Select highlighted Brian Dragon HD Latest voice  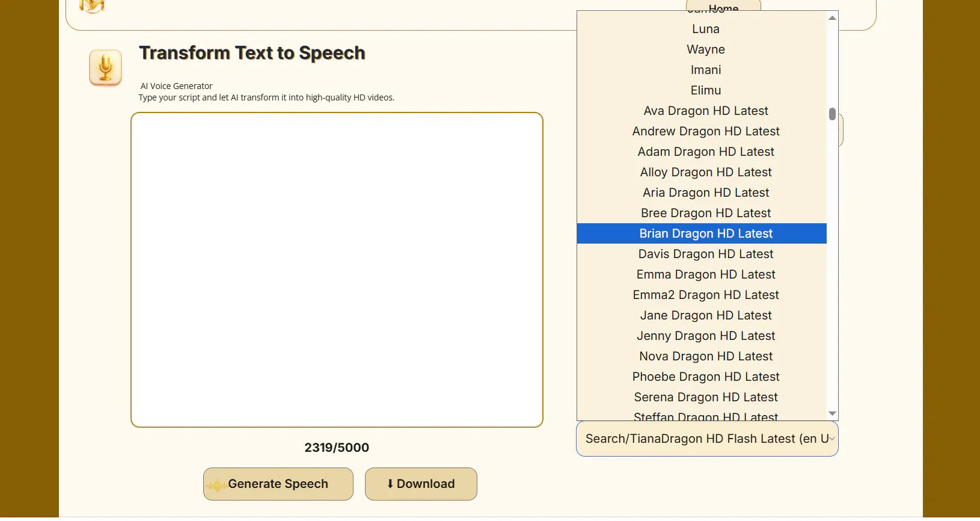[702, 233]
